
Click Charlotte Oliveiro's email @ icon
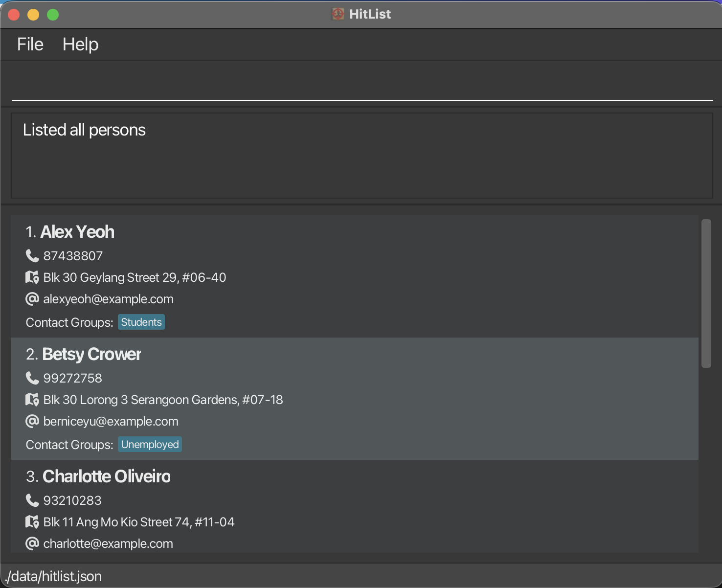(x=32, y=543)
